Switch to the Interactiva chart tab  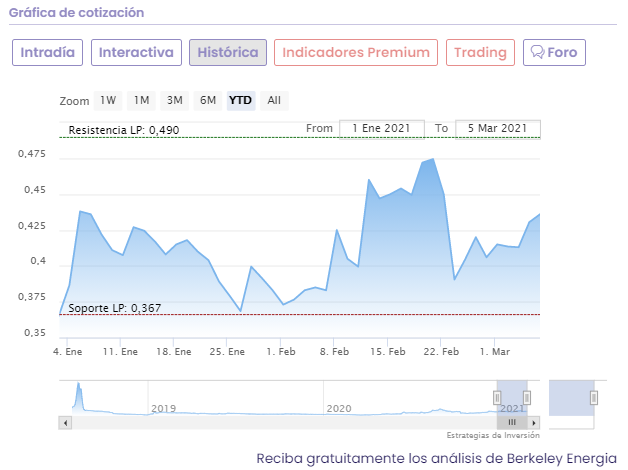point(136,52)
